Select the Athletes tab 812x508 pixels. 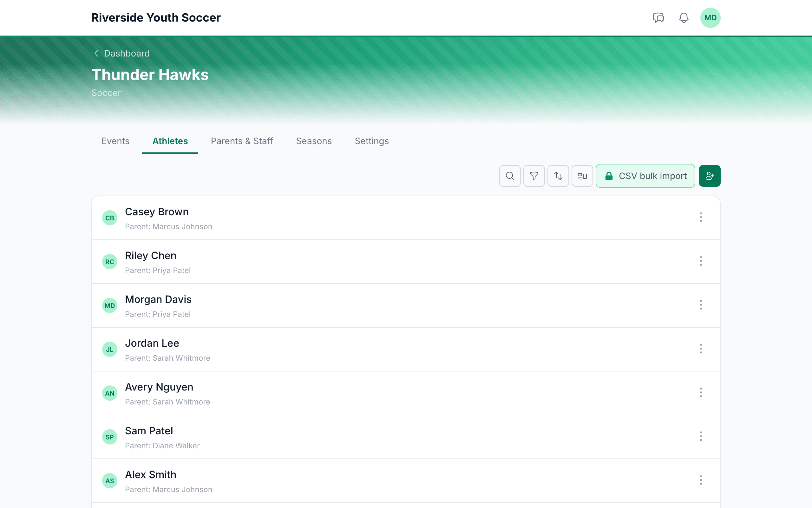click(x=170, y=141)
